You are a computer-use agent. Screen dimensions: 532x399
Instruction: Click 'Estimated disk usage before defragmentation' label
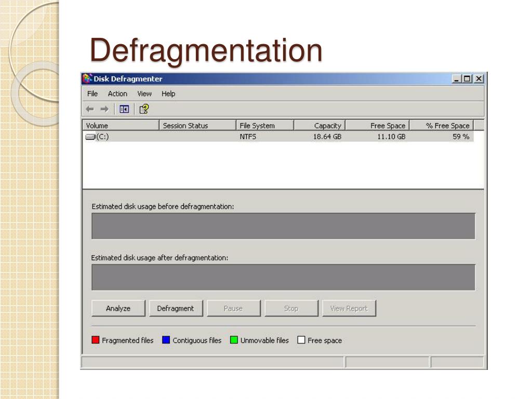click(163, 207)
